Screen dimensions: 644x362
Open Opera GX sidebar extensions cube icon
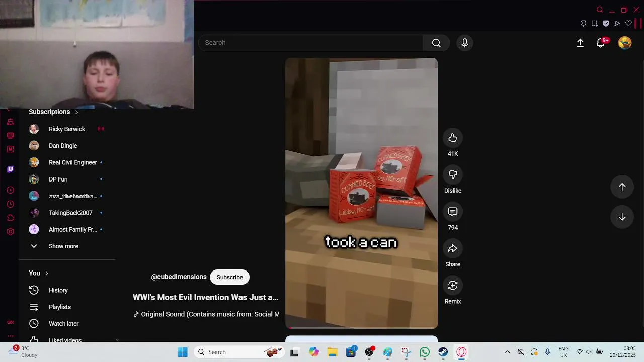10,218
